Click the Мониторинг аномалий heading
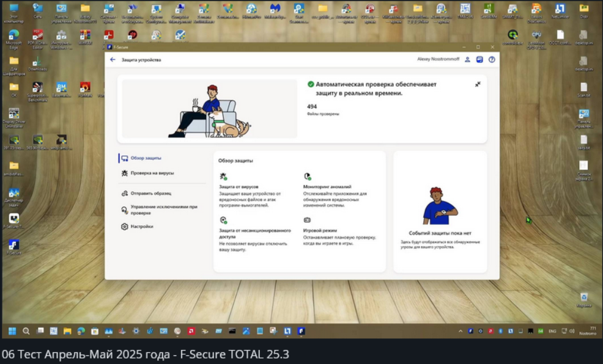The height and width of the screenshot is (364, 603). (327, 187)
